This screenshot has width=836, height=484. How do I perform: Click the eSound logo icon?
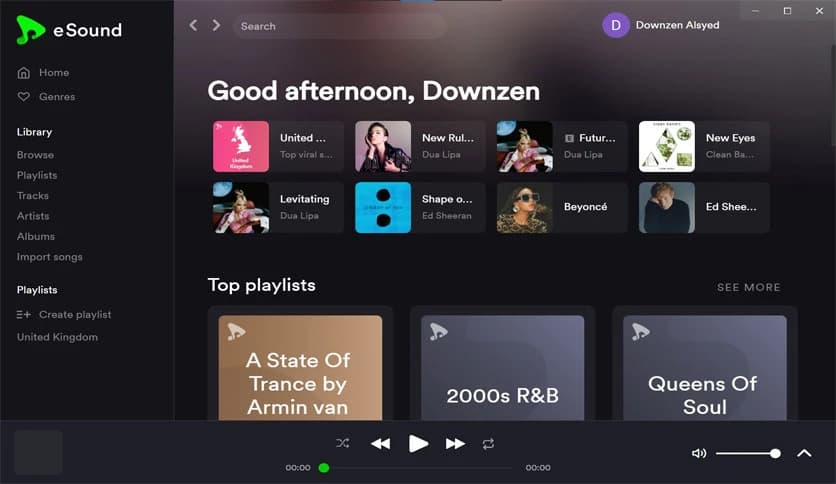[30, 29]
